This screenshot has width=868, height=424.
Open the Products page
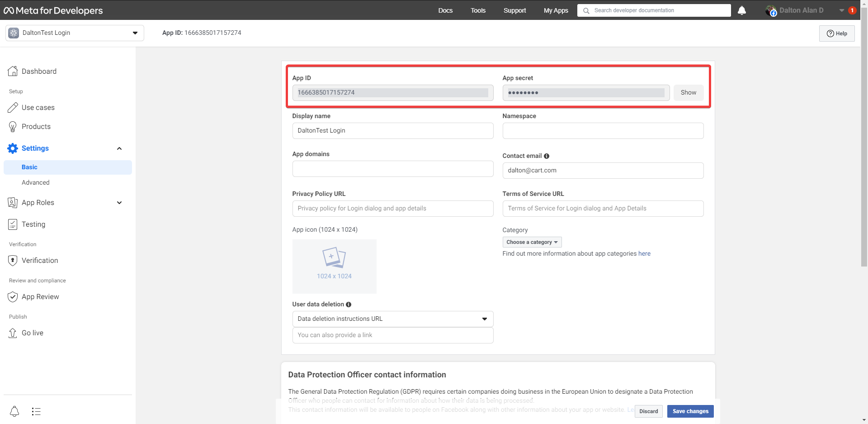[36, 126]
